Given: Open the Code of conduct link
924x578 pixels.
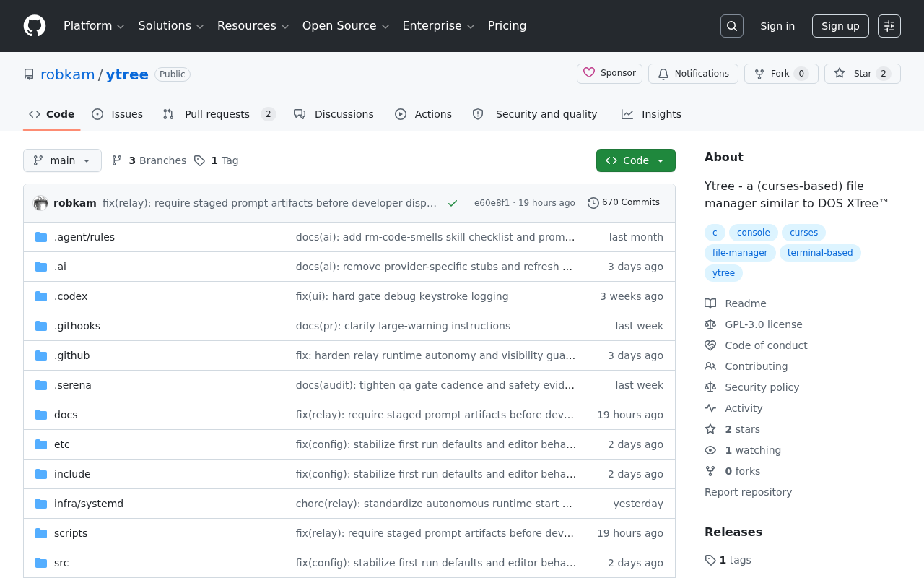Looking at the screenshot, I should [756, 345].
